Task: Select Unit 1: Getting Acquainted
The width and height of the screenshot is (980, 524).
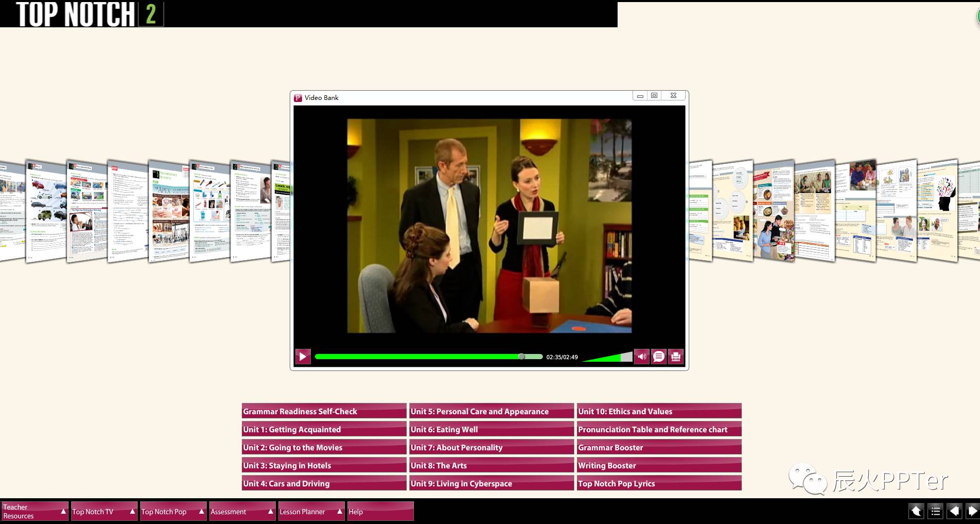Action: pos(324,429)
